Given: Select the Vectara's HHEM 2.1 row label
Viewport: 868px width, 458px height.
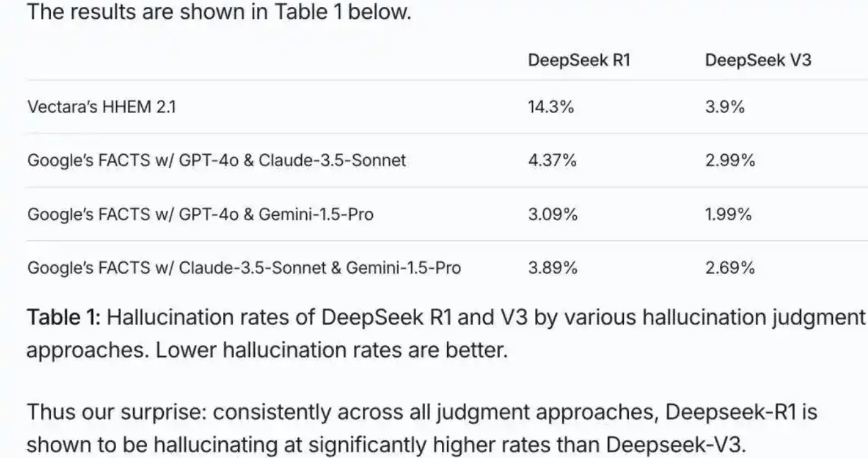Looking at the screenshot, I should [x=101, y=107].
